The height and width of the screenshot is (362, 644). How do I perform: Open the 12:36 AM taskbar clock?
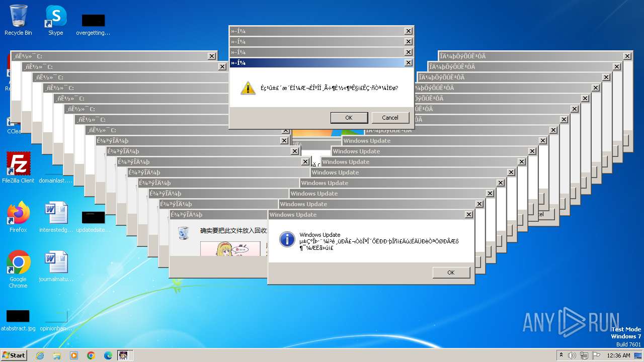619,355
